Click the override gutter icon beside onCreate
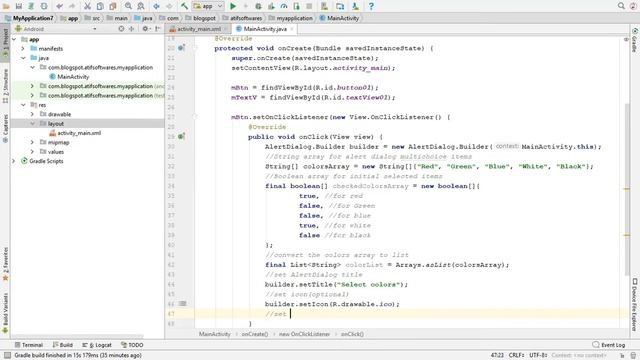The image size is (640, 360). 181,48
